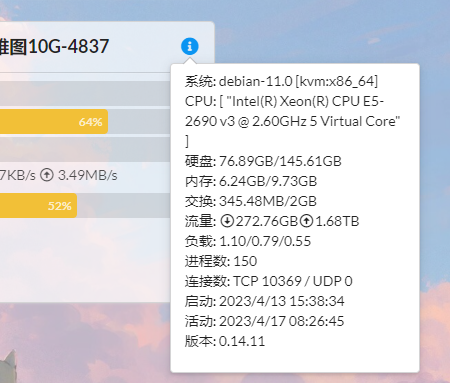Click the system line showing debian-11.0
The image size is (450, 383).
281,81
